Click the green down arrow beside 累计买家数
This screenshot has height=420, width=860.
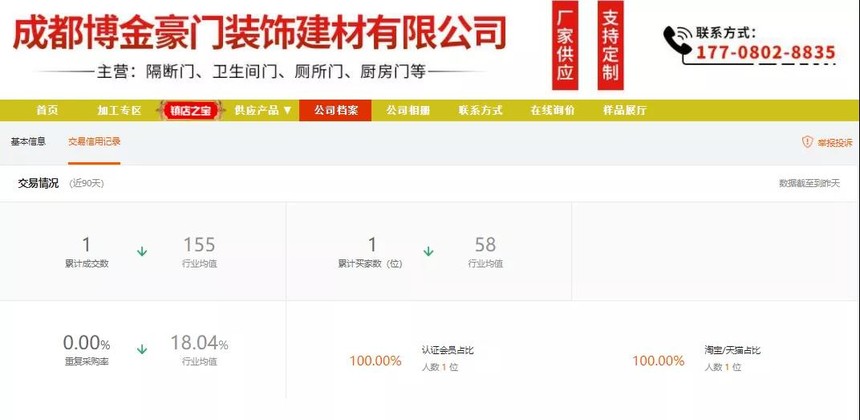coord(428,252)
